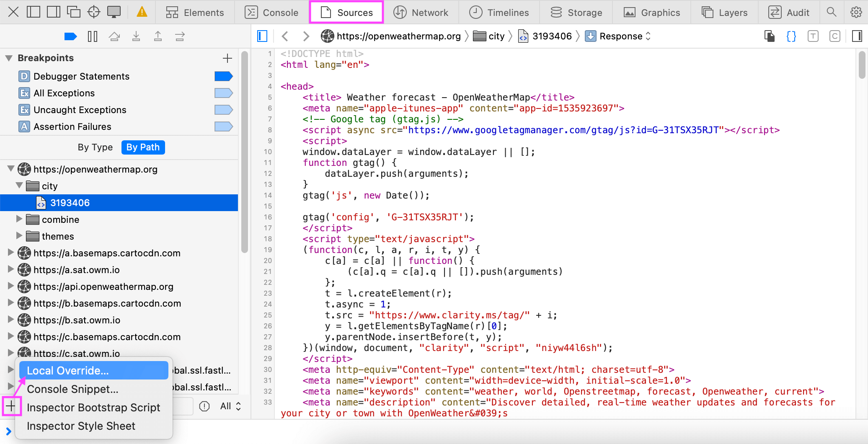Image resolution: width=868 pixels, height=444 pixels.
Task: Open the Audit tab
Action: 789,13
